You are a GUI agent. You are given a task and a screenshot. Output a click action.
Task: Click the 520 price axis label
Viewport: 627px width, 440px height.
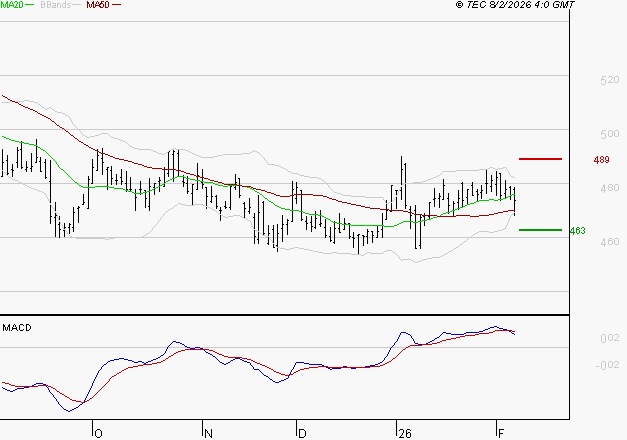point(610,80)
